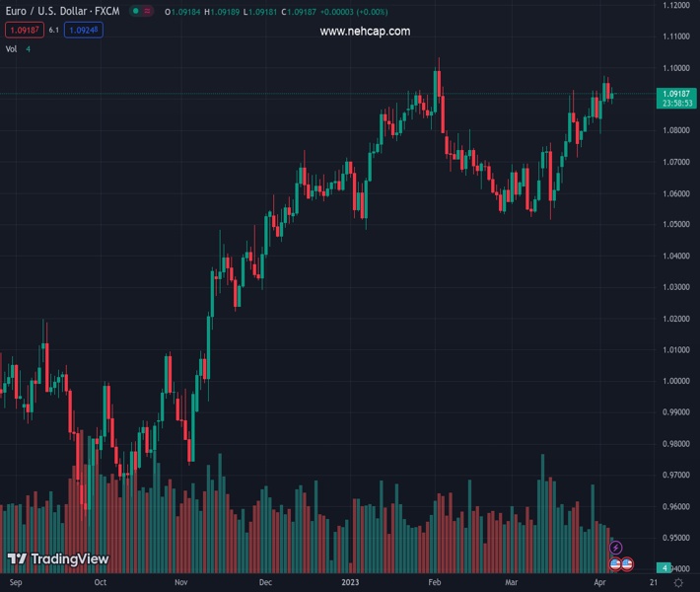Click the TradingView logo
Screen dimensions: 700x592
[57, 559]
